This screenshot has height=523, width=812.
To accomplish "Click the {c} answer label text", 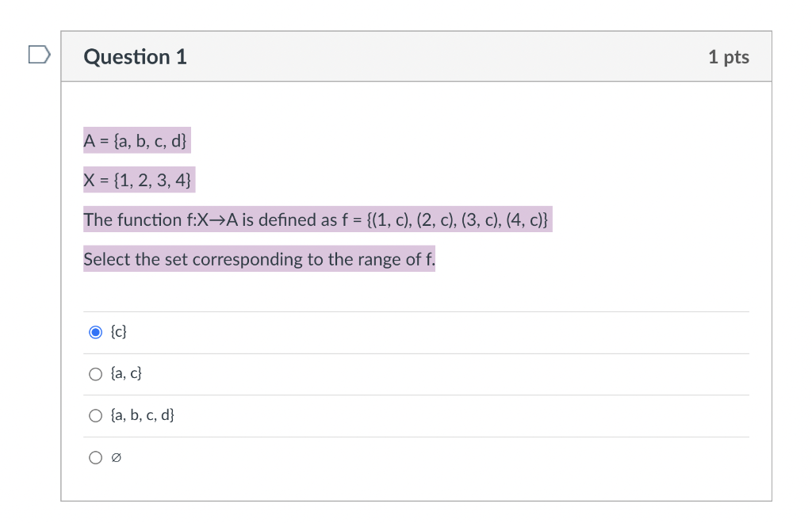I will coord(119,331).
